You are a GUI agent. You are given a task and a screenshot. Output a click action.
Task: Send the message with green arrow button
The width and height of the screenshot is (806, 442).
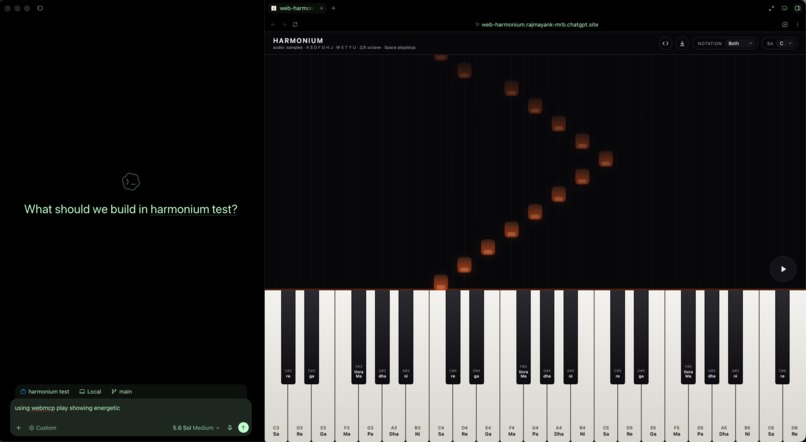pos(243,428)
